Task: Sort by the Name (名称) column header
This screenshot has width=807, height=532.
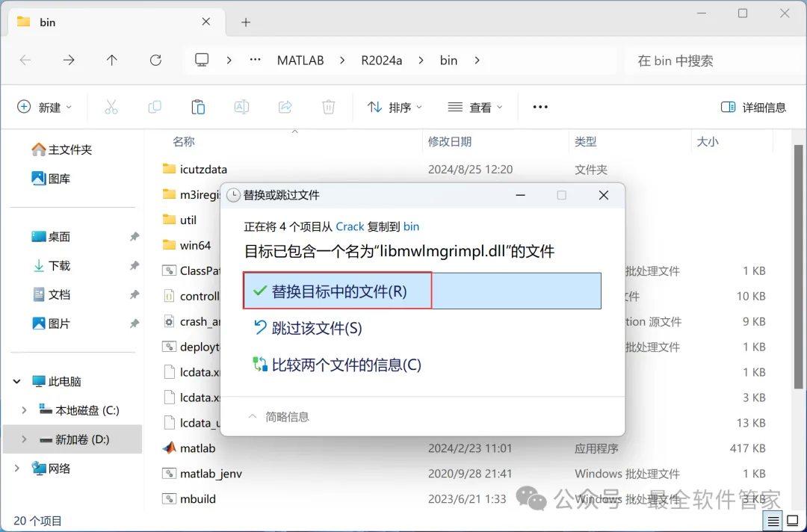Action: [x=183, y=141]
